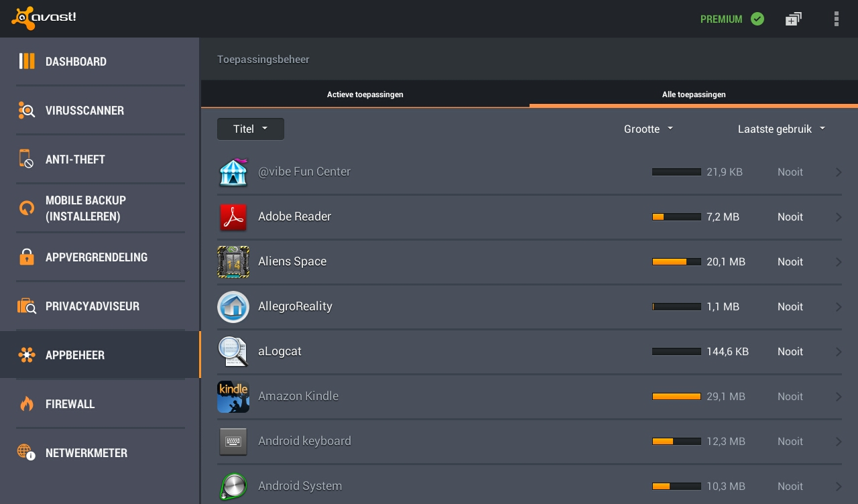Select the aLogcat app name
This screenshot has width=858, height=504.
coord(280,351)
